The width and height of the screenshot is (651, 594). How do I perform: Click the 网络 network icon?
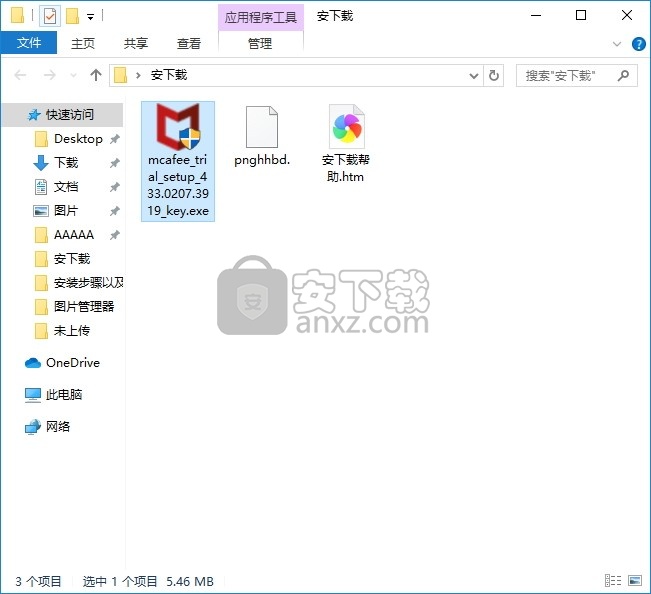33,427
